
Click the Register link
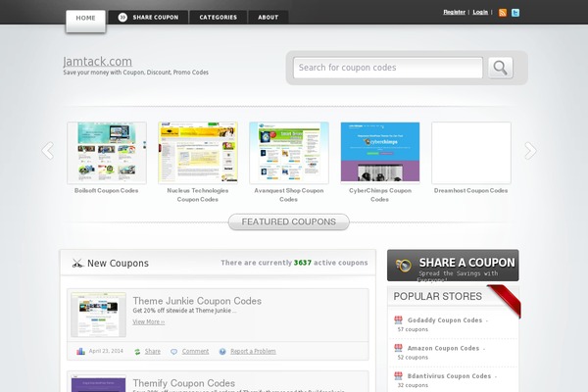click(454, 13)
